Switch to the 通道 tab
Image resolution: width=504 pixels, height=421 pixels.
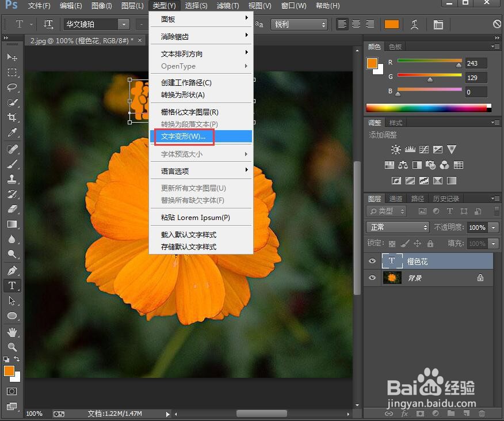pos(396,199)
